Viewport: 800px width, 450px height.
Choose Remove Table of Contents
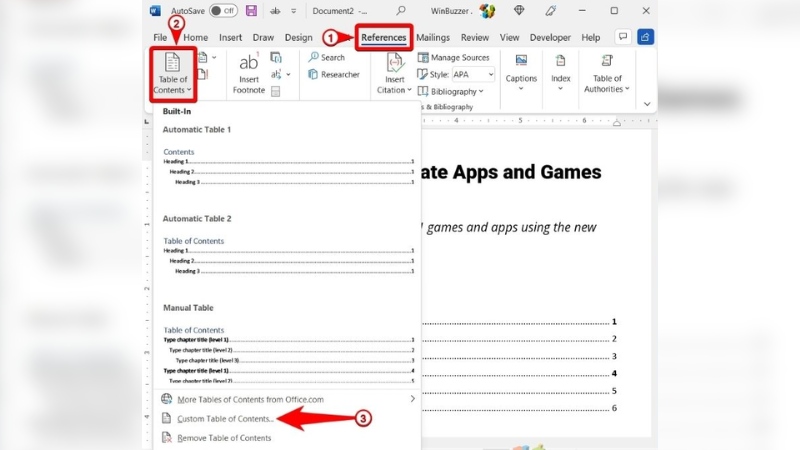[x=224, y=438]
